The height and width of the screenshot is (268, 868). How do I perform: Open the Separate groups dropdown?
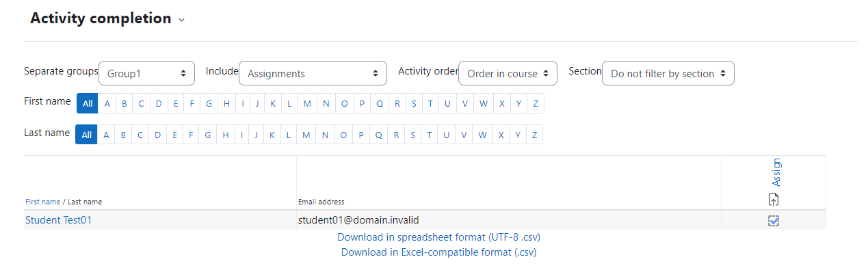click(147, 73)
